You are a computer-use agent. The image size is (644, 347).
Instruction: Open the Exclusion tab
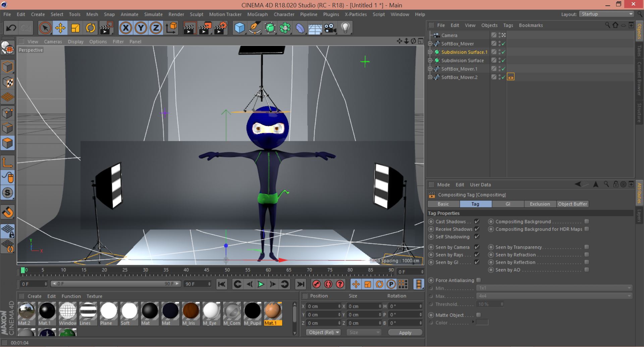tap(540, 204)
